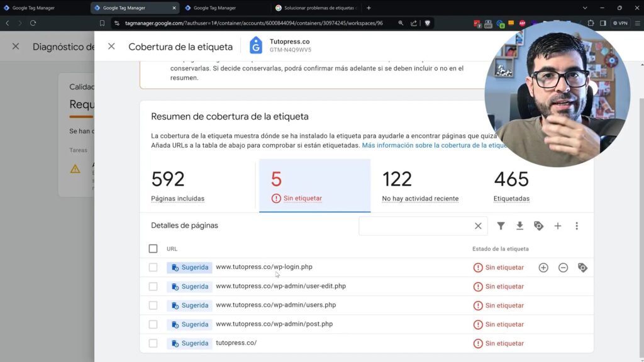Click the URL column header
This screenshot has width=644, height=362.
(x=172, y=249)
